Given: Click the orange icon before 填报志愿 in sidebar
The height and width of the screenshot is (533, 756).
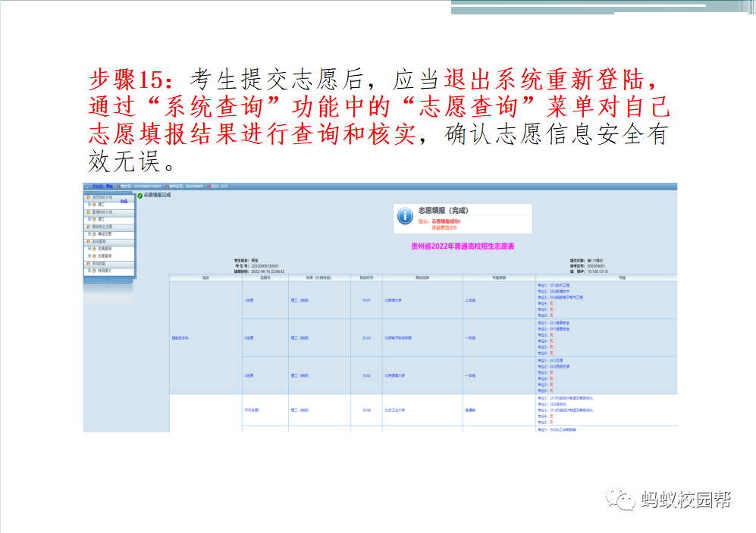Looking at the screenshot, I should pos(94,234).
